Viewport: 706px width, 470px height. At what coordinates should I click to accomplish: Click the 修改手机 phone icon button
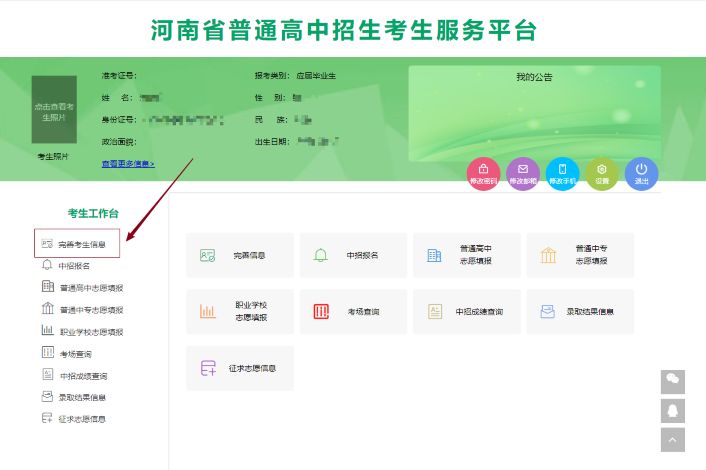point(562,174)
